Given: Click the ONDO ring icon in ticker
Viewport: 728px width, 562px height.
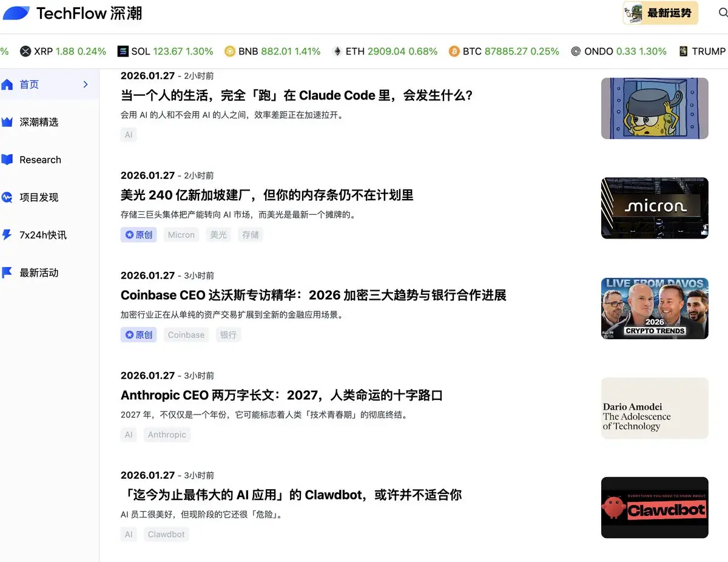Looking at the screenshot, I should (x=576, y=52).
